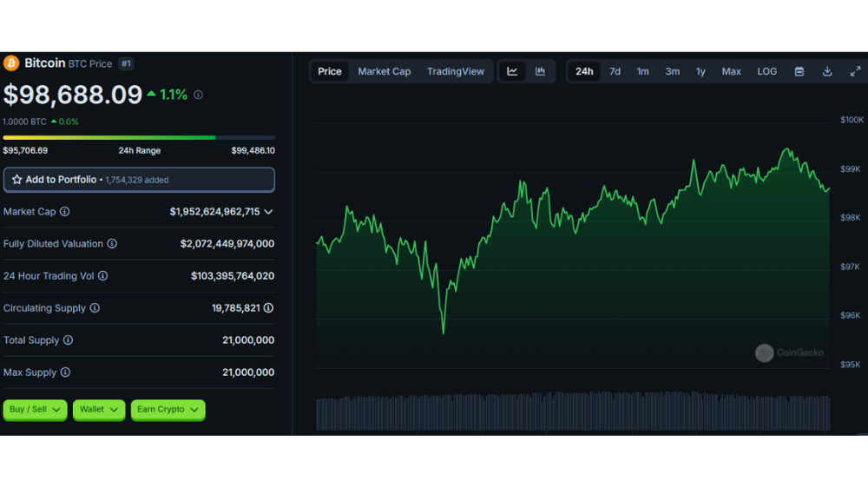Select 1m time range

[642, 71]
